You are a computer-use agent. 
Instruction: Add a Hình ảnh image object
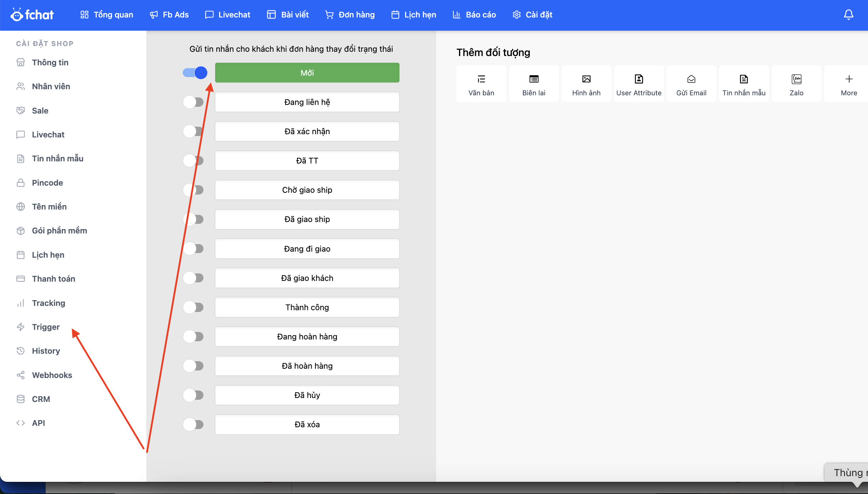tap(586, 85)
